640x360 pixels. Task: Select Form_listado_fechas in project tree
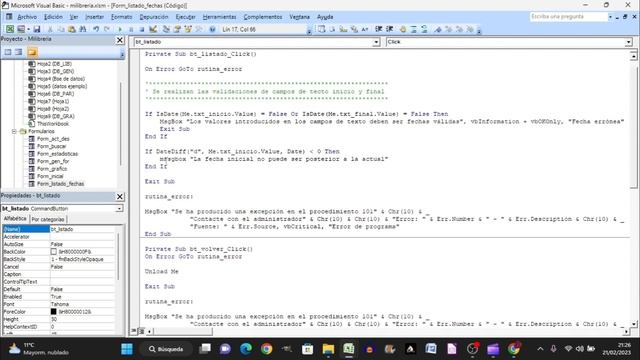pyautogui.click(x=60, y=184)
